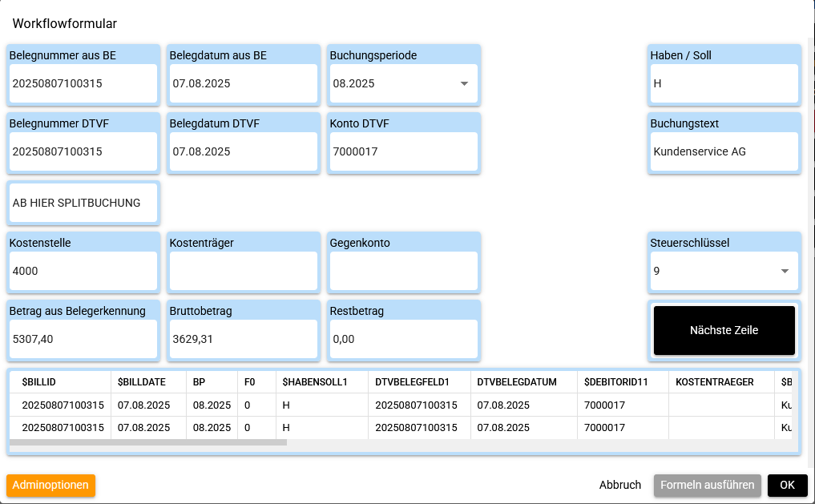Click the empty Gegenkonto field

(403, 272)
